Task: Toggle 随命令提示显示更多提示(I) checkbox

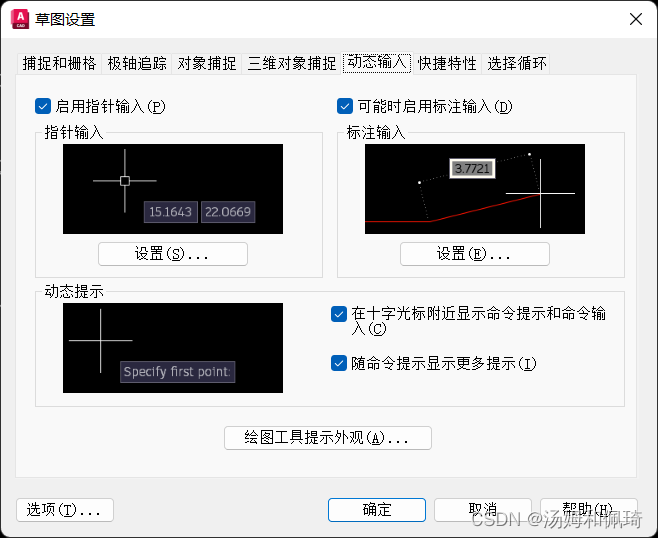Action: 339,363
